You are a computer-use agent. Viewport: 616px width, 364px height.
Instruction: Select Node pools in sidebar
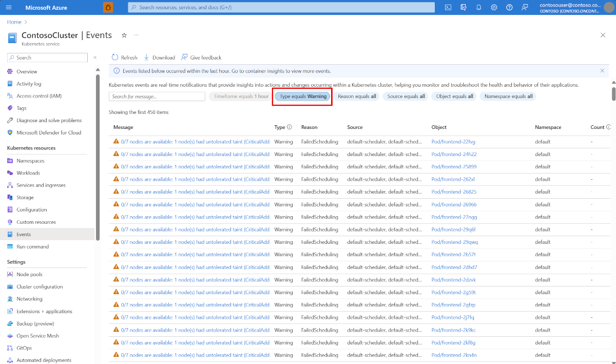click(x=29, y=275)
